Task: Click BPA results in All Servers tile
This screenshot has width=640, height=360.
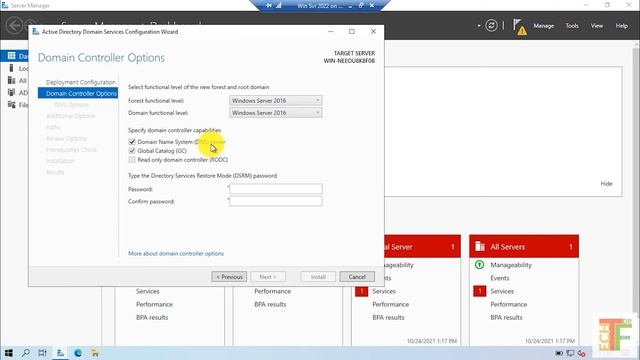Action: (506, 317)
